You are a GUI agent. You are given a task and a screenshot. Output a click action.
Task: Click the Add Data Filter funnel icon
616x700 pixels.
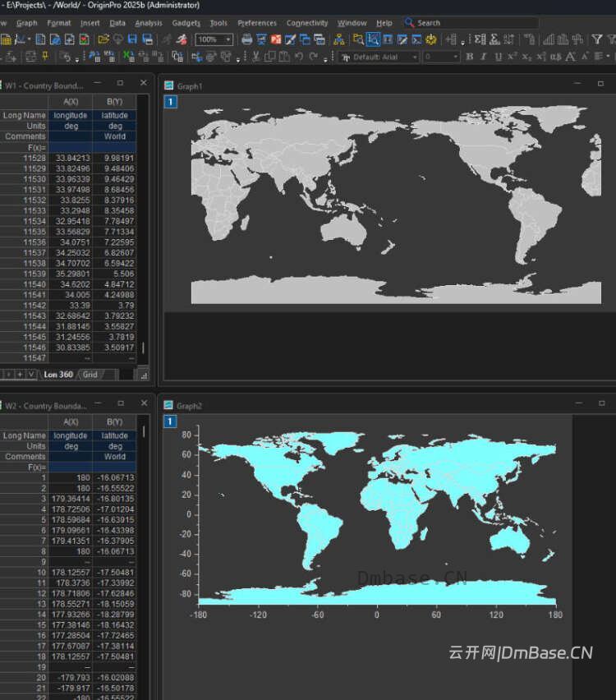click(x=597, y=39)
